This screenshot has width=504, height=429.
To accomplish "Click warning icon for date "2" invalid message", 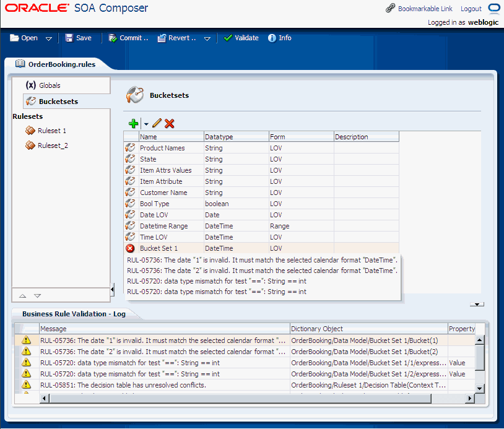I will (x=26, y=351).
